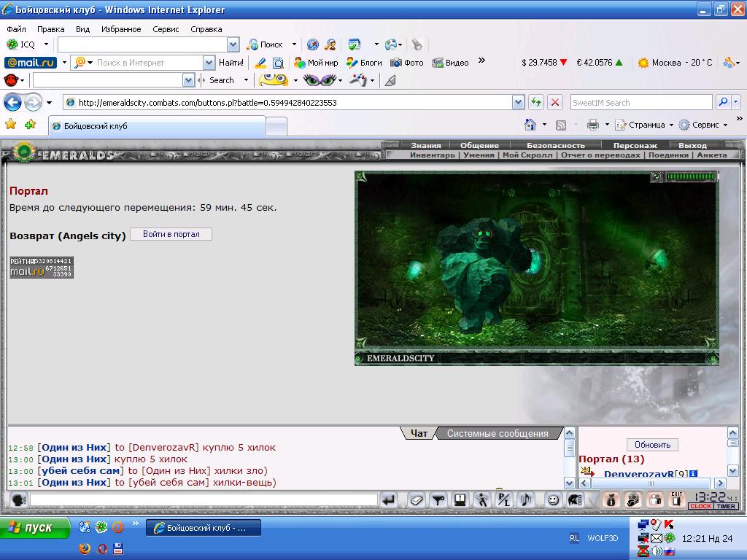747x560 pixels.
Task: Click the EXIT door icon
Action: pos(677,500)
